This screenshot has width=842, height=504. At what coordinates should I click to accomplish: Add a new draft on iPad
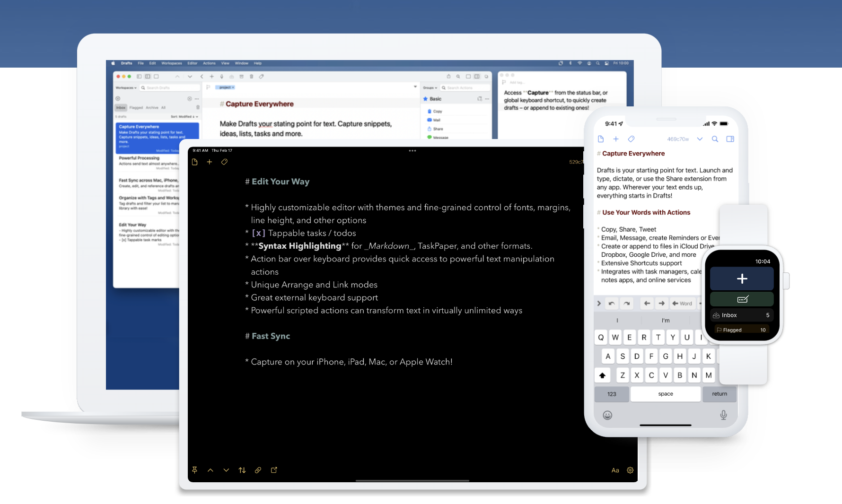209,162
